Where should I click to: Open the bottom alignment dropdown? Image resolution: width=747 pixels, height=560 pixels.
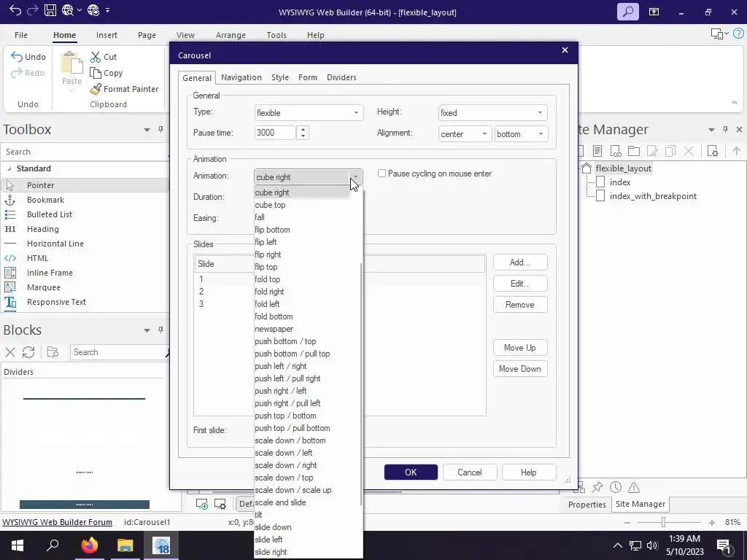pos(521,134)
